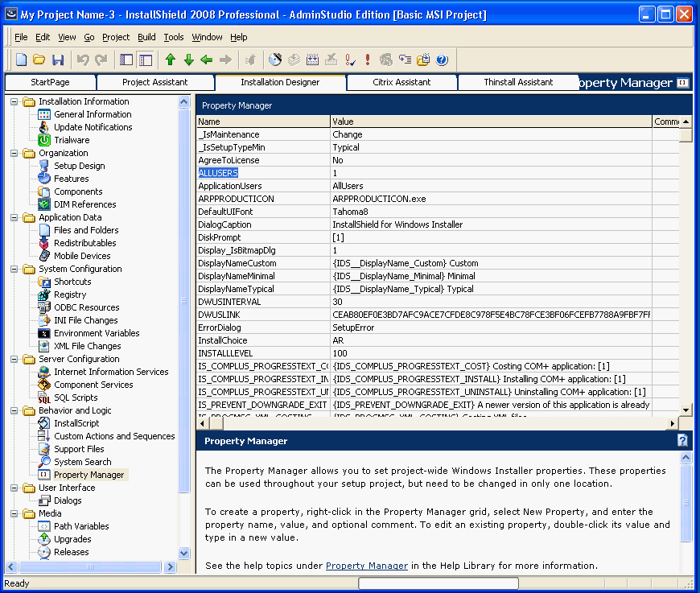700x593 pixels.
Task: Click the green up arrow toolbar icon
Action: (170, 60)
